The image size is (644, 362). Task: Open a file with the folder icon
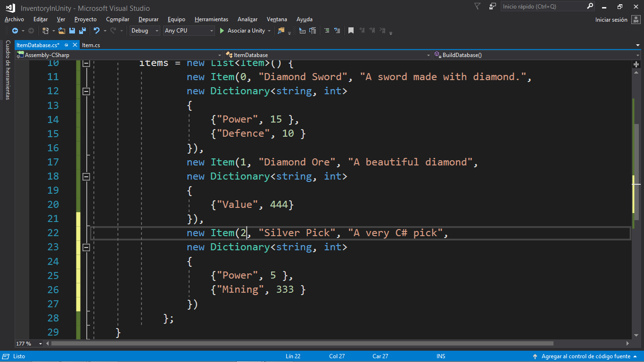point(62,31)
